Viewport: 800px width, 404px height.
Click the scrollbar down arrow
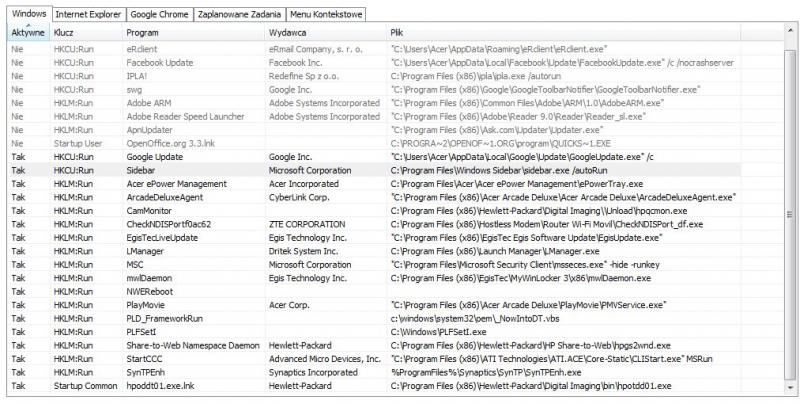[x=790, y=385]
